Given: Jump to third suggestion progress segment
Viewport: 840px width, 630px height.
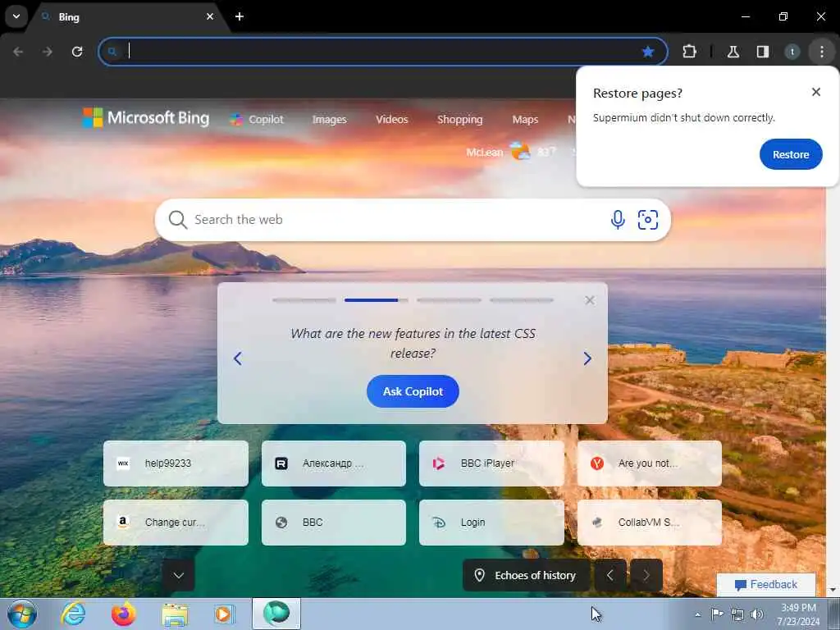Looking at the screenshot, I should point(449,300).
